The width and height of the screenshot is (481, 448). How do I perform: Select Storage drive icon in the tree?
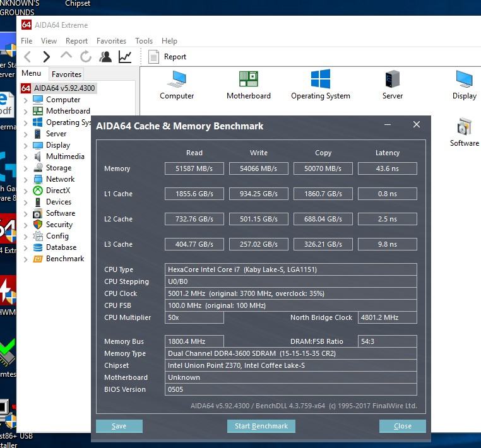(38, 168)
